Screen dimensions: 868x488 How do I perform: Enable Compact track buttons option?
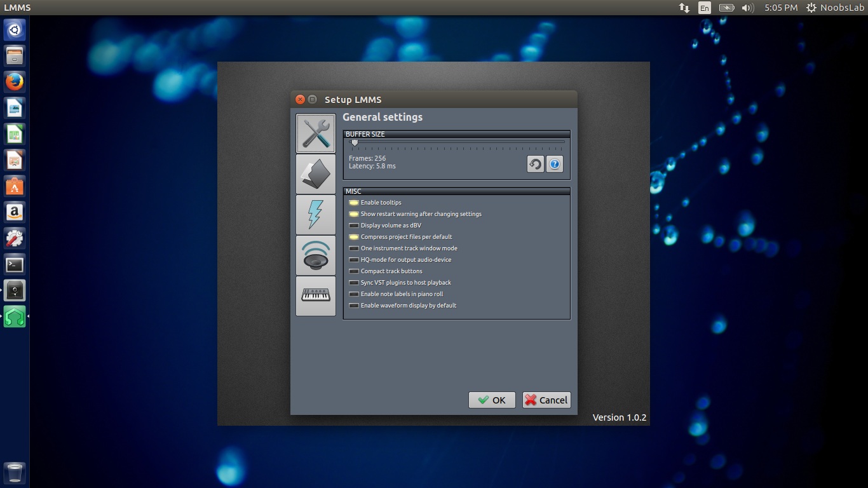[x=386, y=271]
